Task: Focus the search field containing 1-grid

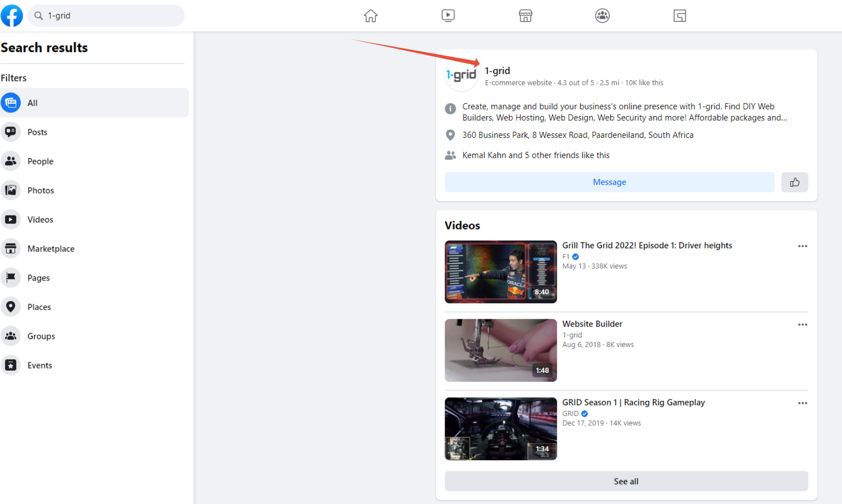Action: pos(106,16)
